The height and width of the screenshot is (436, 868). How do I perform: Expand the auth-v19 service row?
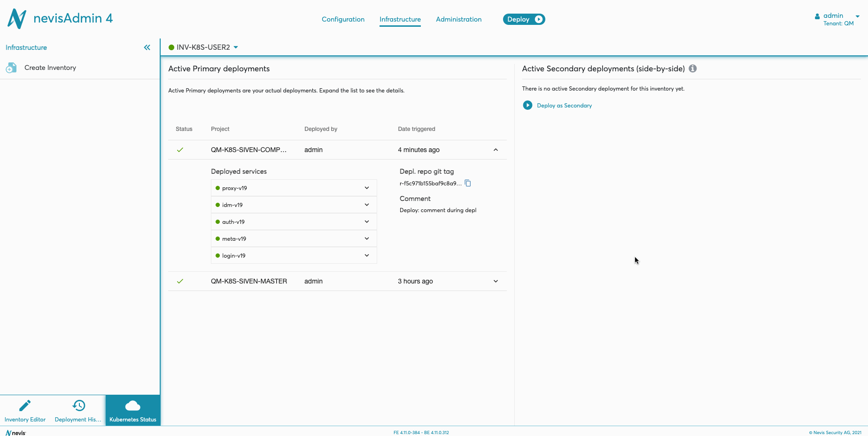coord(367,222)
